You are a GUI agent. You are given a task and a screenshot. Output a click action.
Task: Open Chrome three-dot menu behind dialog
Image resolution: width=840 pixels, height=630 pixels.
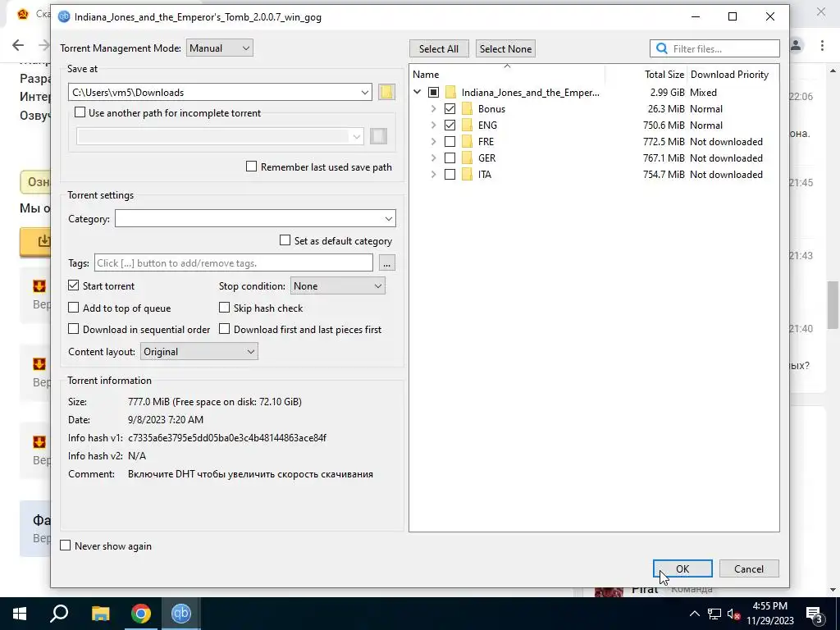click(822, 45)
